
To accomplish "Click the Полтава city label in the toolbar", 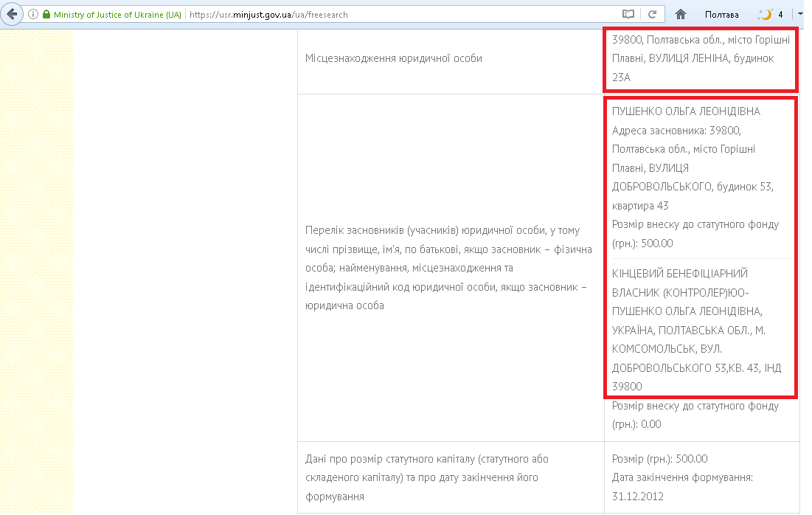I will [721, 14].
